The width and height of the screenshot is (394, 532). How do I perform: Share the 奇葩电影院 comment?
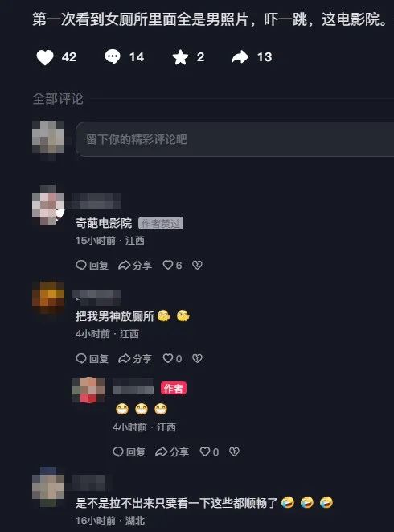[x=134, y=265]
